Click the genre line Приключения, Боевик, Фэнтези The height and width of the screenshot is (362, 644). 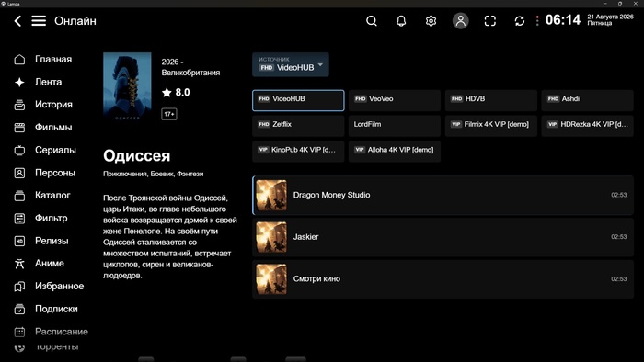[x=154, y=174]
